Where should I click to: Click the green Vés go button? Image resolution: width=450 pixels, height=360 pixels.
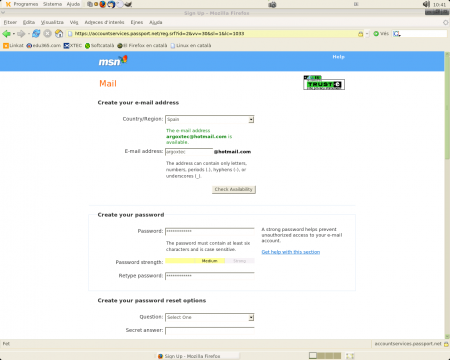click(381, 34)
